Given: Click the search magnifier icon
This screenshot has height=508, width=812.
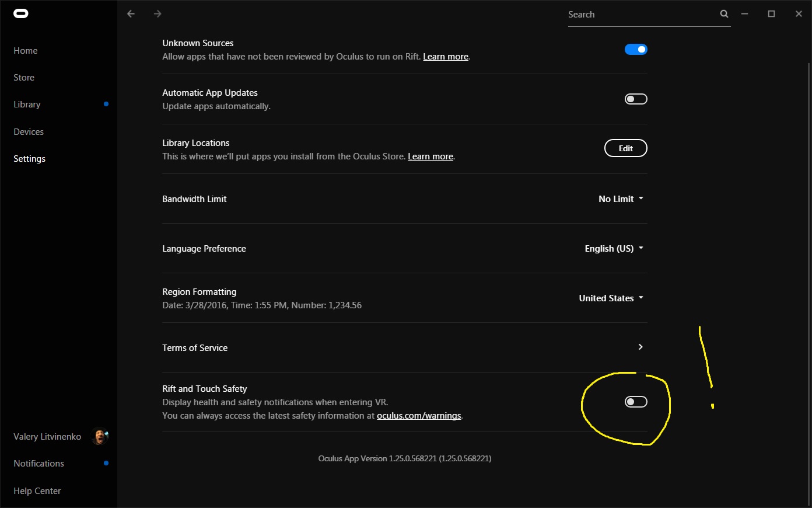Looking at the screenshot, I should [724, 14].
